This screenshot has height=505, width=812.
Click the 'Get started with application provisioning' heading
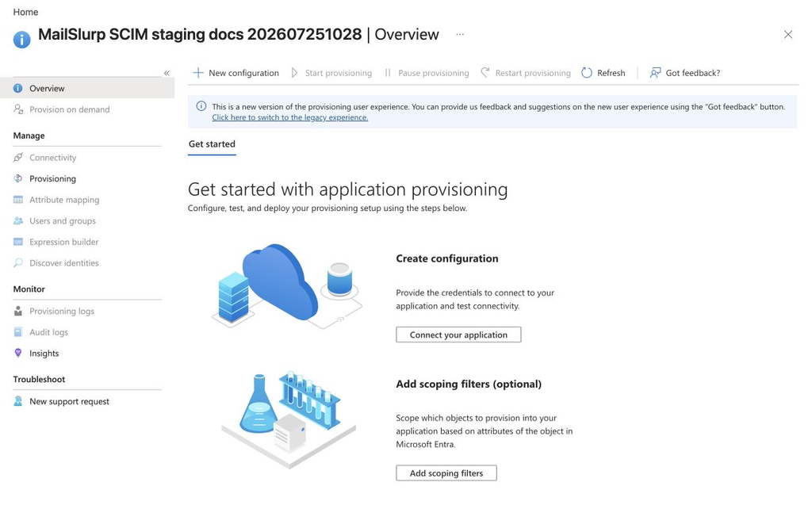click(x=347, y=189)
